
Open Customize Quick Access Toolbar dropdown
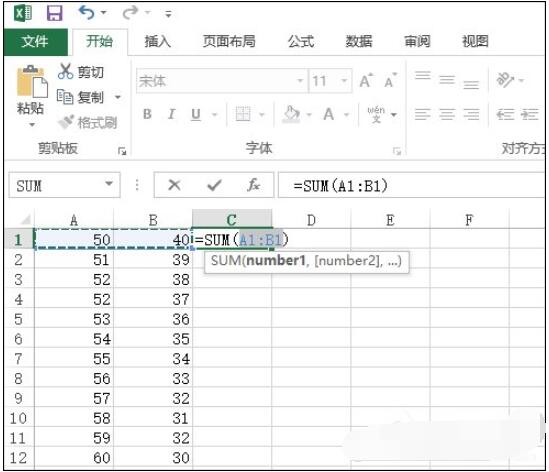pos(168,14)
